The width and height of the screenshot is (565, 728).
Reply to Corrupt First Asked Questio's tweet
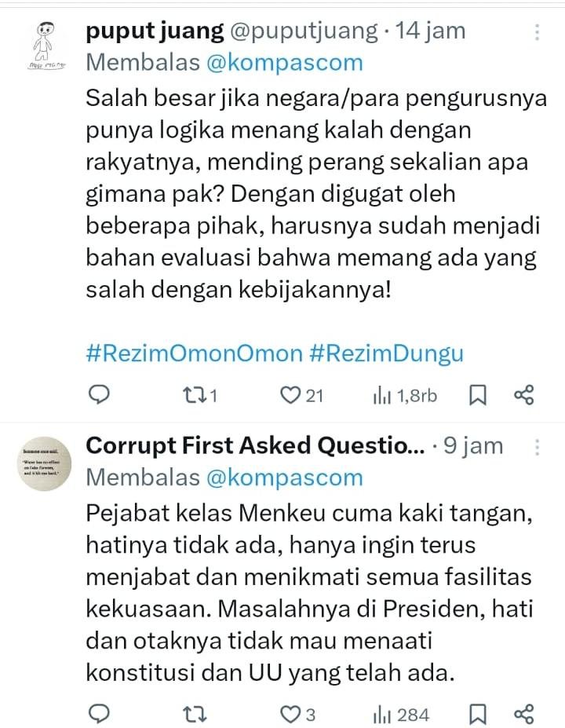pos(98,714)
